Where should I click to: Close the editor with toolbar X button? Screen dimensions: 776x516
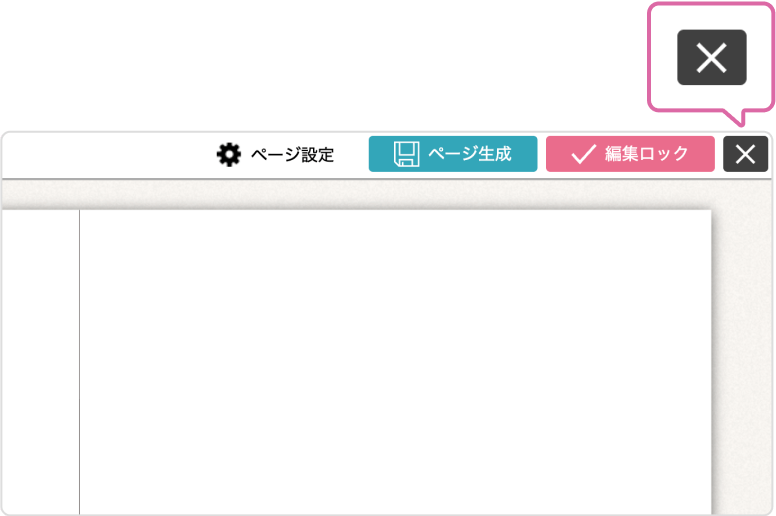tap(745, 154)
